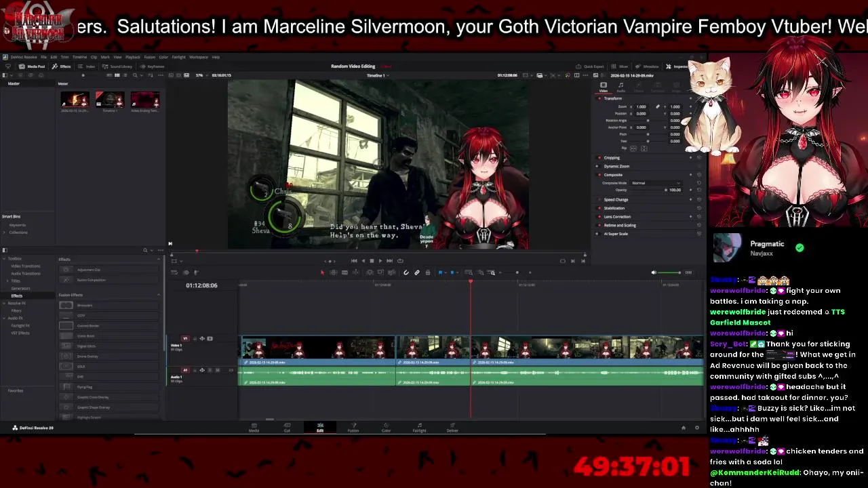Toggle the Inspector panel
Screen dimensions: 868x488
pyautogui.click(x=677, y=66)
